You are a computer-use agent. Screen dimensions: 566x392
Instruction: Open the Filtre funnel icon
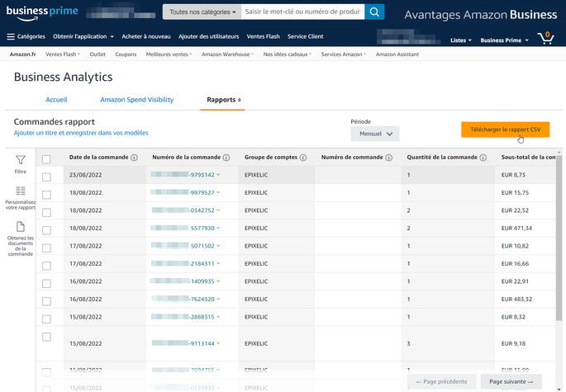pos(21,160)
